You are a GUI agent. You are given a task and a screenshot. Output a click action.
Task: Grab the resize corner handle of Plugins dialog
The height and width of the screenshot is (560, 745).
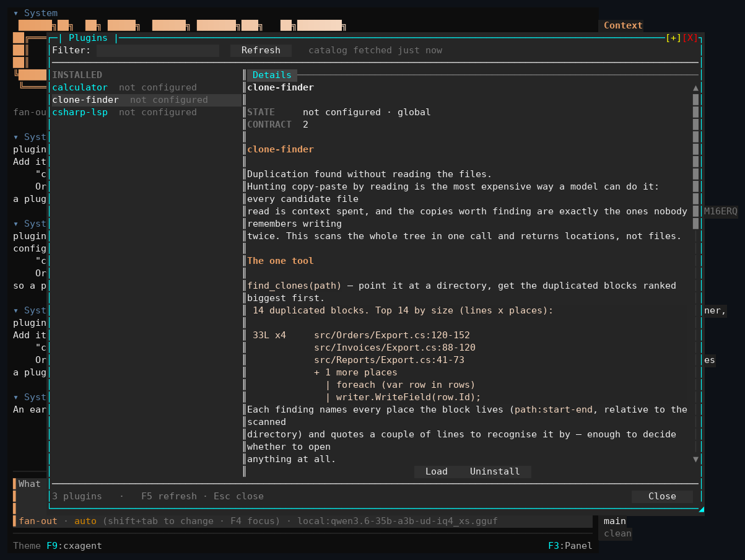pyautogui.click(x=701, y=509)
